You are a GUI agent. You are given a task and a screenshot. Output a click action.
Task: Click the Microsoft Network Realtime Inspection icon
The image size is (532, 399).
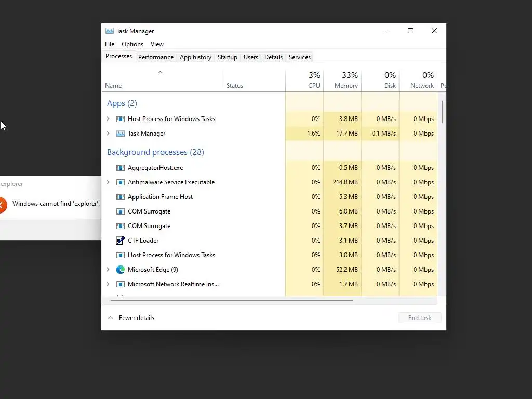(x=121, y=284)
